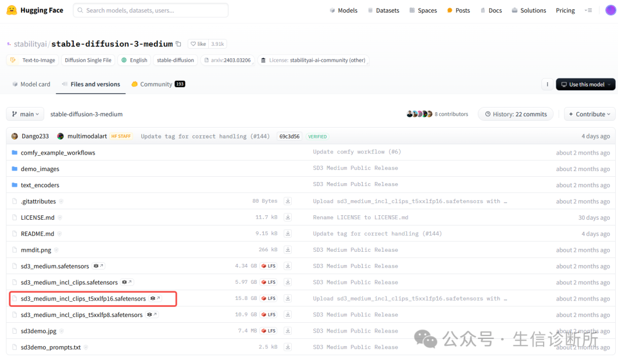Click the VERIFIED commit badge

[x=317, y=136]
